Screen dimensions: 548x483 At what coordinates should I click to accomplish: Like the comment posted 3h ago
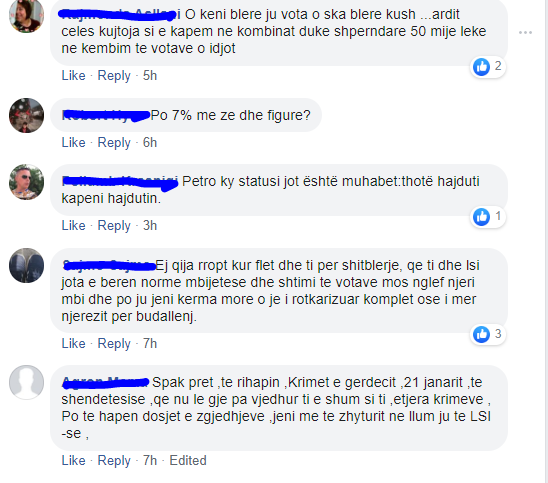point(73,225)
